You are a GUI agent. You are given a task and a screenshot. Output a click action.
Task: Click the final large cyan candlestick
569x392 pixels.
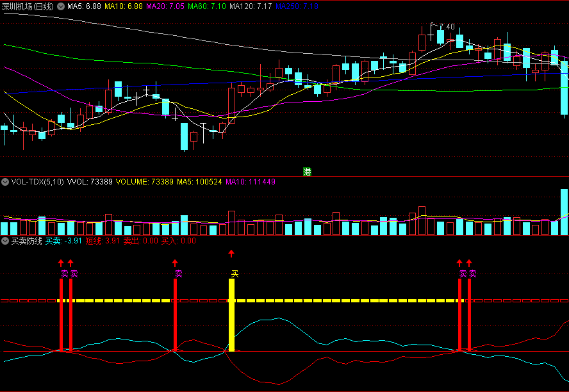(x=565, y=88)
